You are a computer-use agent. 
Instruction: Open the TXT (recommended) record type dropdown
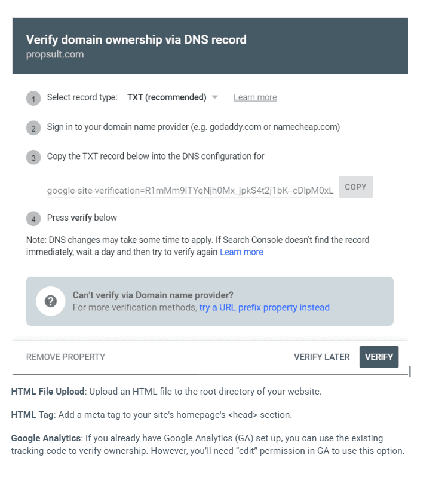click(173, 97)
